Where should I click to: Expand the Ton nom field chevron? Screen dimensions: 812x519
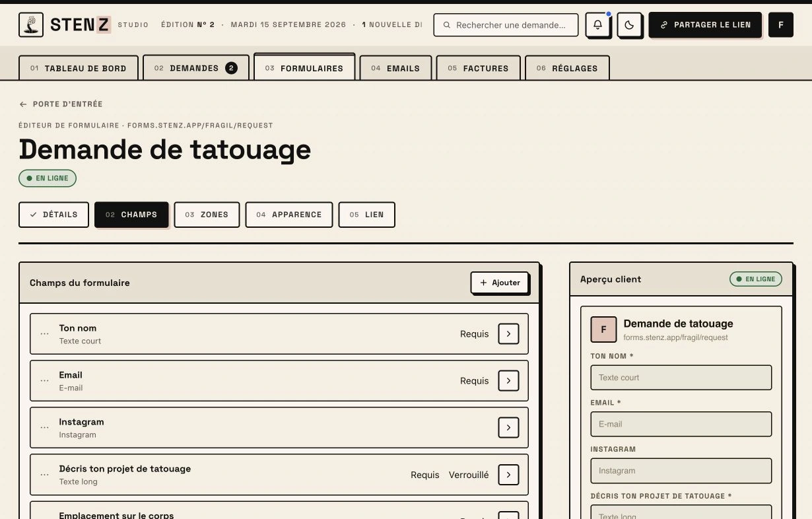[x=508, y=334]
